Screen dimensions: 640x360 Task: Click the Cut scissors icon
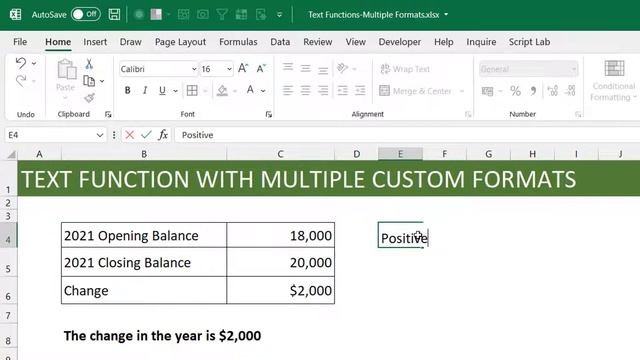(x=89, y=64)
